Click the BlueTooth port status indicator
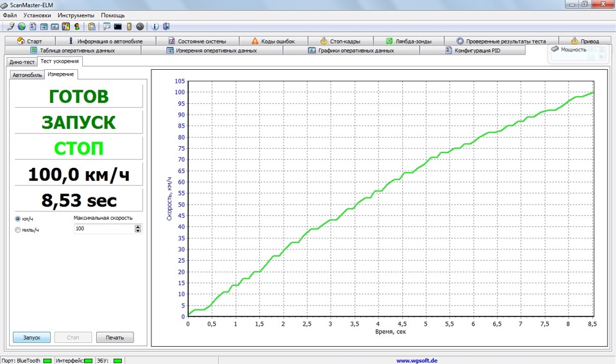This screenshot has width=616, height=364. pyautogui.click(x=47, y=360)
